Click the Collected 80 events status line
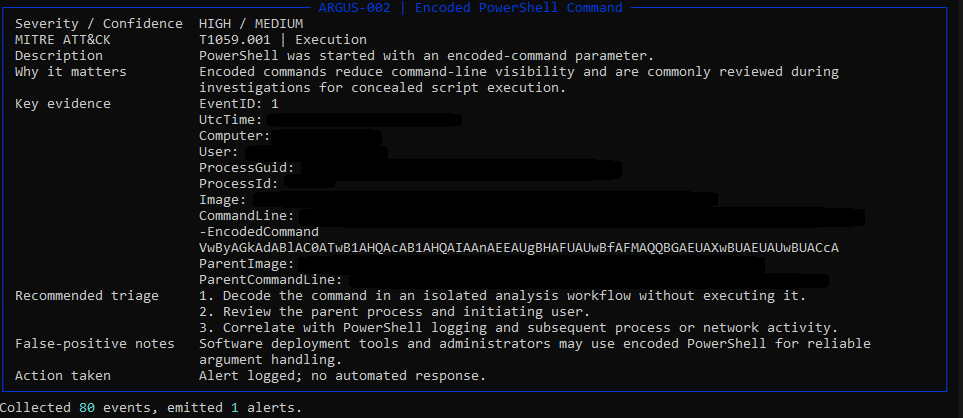Screen dimensions: 963x418 [151, 408]
